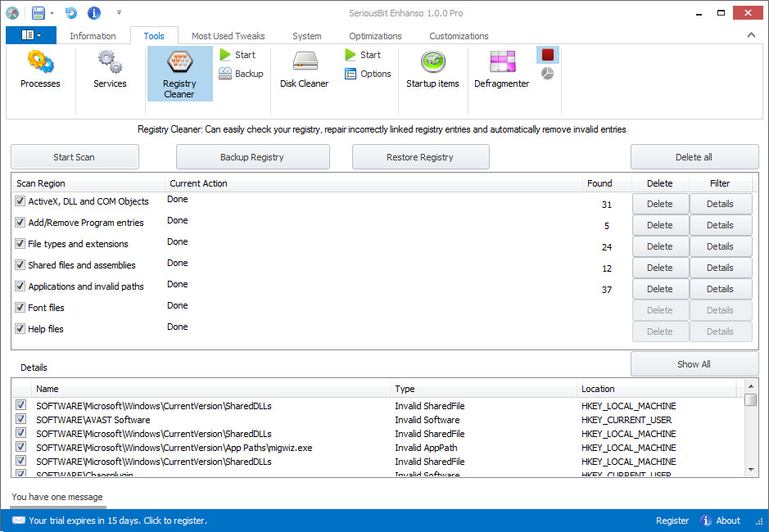The image size is (769, 532).
Task: Open the Startup items tool
Action: pyautogui.click(x=432, y=70)
